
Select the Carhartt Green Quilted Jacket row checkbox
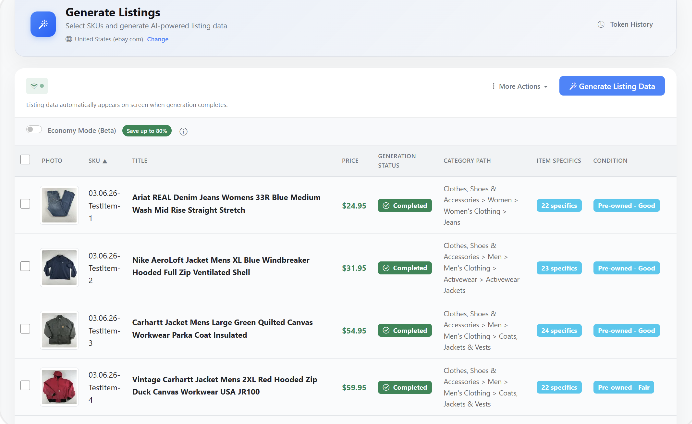(25, 329)
